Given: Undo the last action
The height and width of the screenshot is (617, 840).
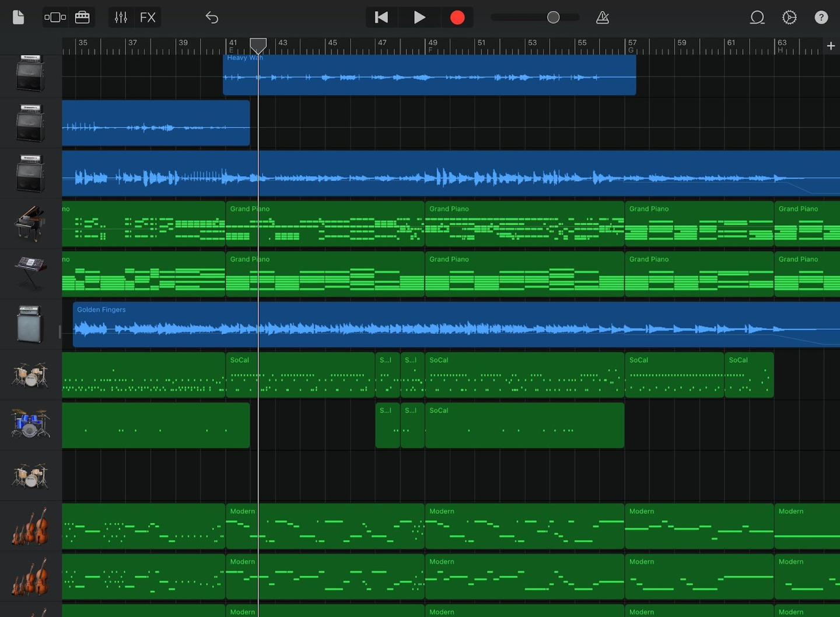Looking at the screenshot, I should [212, 17].
